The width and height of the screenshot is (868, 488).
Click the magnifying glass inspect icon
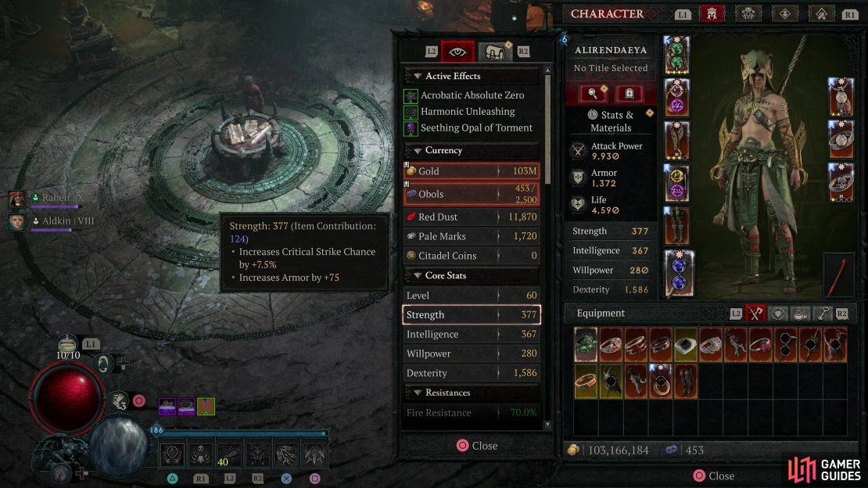592,94
